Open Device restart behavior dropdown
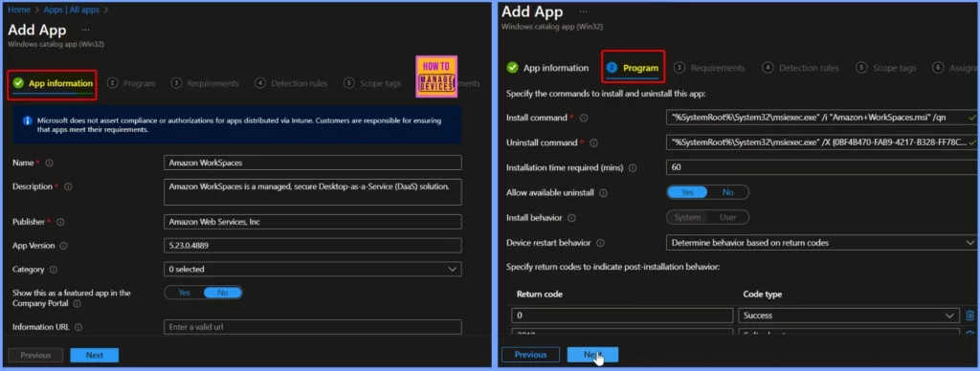Screen dimensions: 980x371 [822, 242]
